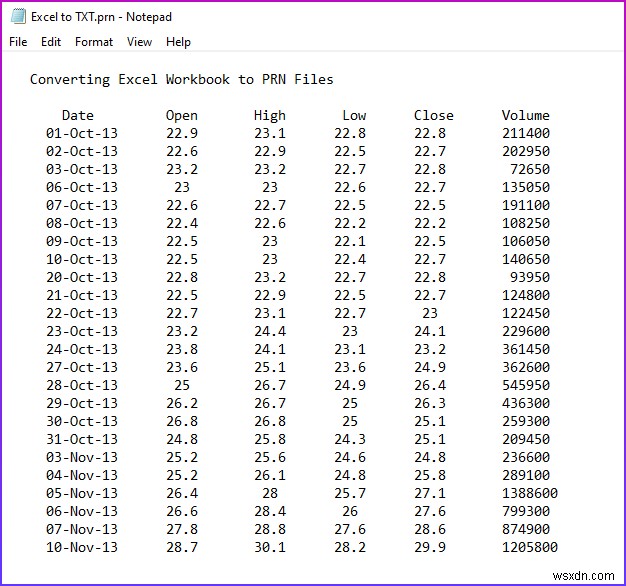Click the High value '30.1'

coord(270,547)
